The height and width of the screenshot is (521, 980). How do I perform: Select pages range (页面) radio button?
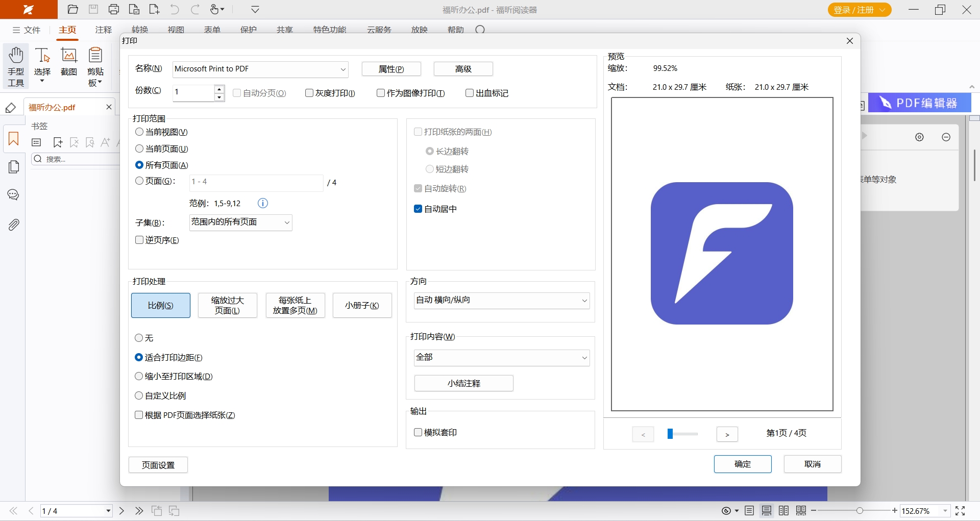139,181
